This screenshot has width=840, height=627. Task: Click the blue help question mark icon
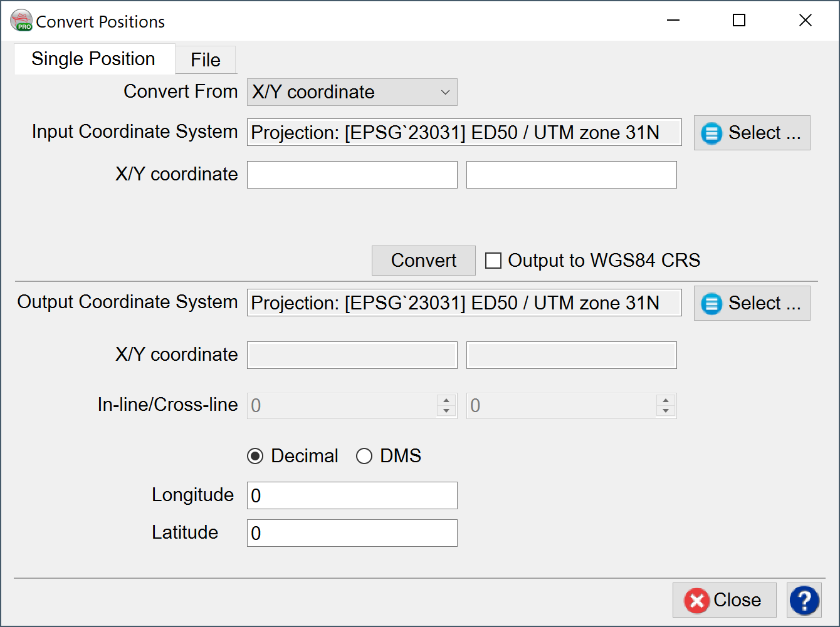tap(804, 600)
